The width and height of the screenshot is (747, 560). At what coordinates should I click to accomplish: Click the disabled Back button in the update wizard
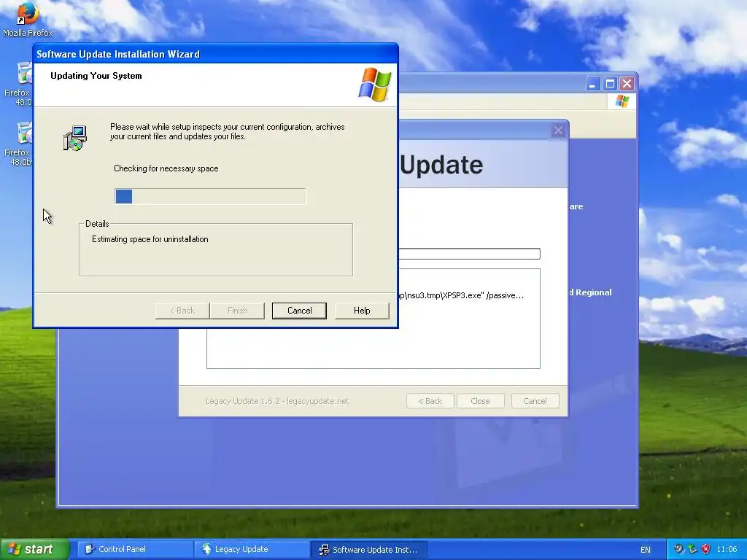tap(182, 311)
